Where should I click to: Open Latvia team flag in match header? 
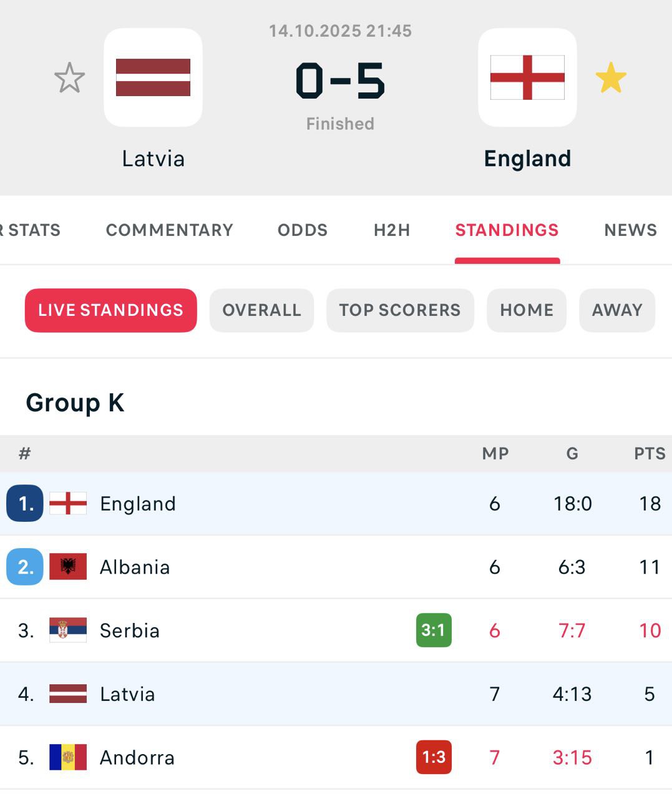click(153, 77)
